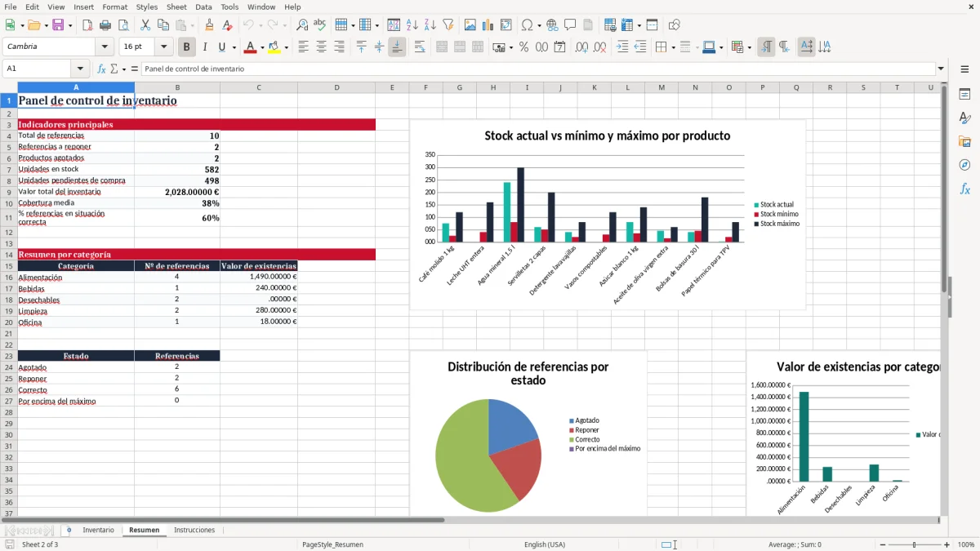This screenshot has height=551, width=980.
Task: Click the zoom slider in status bar
Action: (915, 544)
